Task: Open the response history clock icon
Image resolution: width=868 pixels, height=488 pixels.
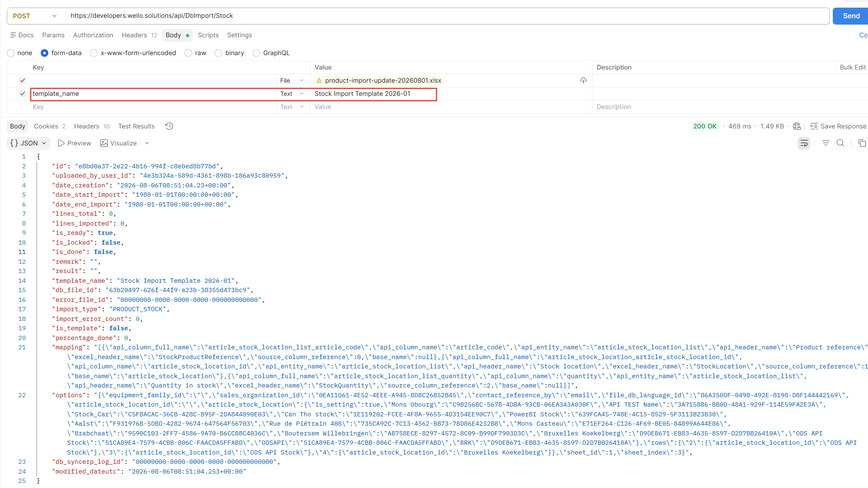Action: tap(169, 126)
